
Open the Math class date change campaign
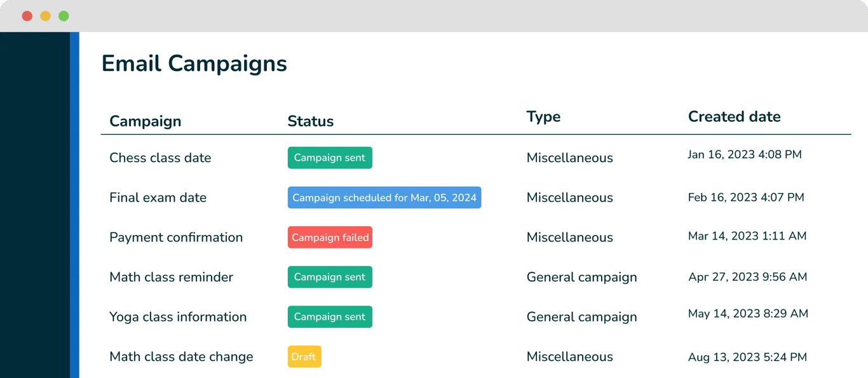coord(181,356)
